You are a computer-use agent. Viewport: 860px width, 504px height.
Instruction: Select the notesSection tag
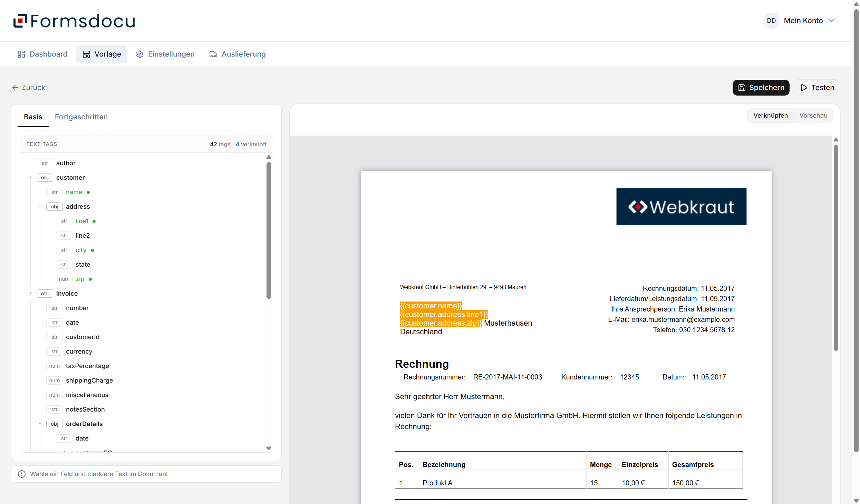pos(85,409)
